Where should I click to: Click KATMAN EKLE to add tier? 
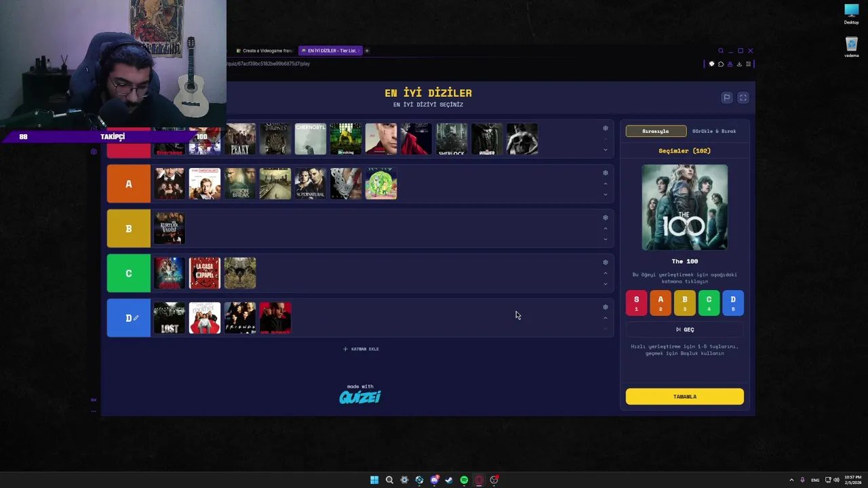coord(361,349)
